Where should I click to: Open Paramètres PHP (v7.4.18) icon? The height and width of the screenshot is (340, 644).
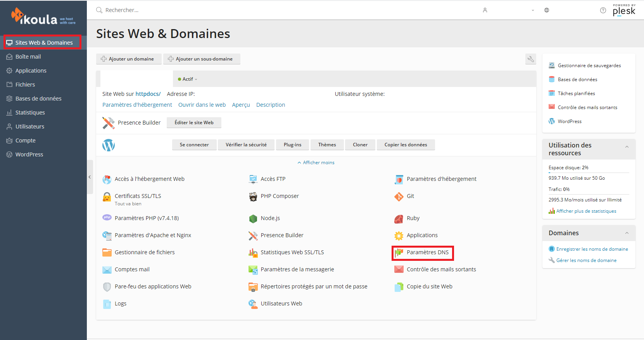[107, 218]
